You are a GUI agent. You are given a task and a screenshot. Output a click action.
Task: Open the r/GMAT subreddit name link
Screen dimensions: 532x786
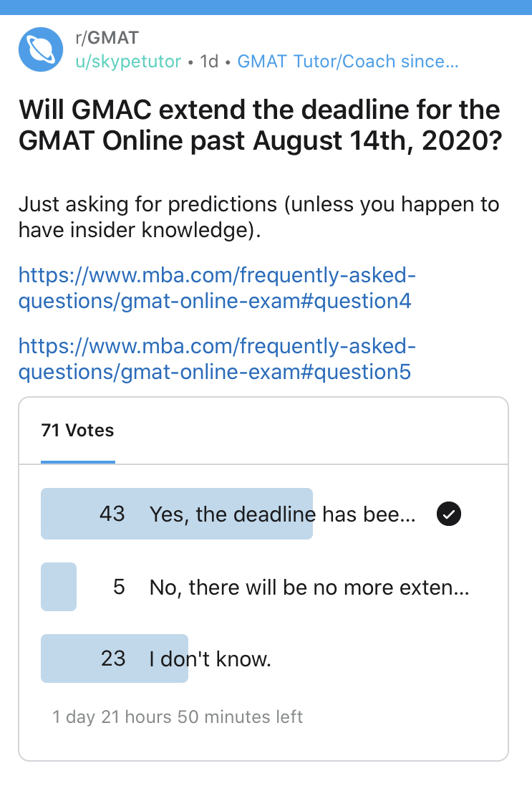(107, 37)
